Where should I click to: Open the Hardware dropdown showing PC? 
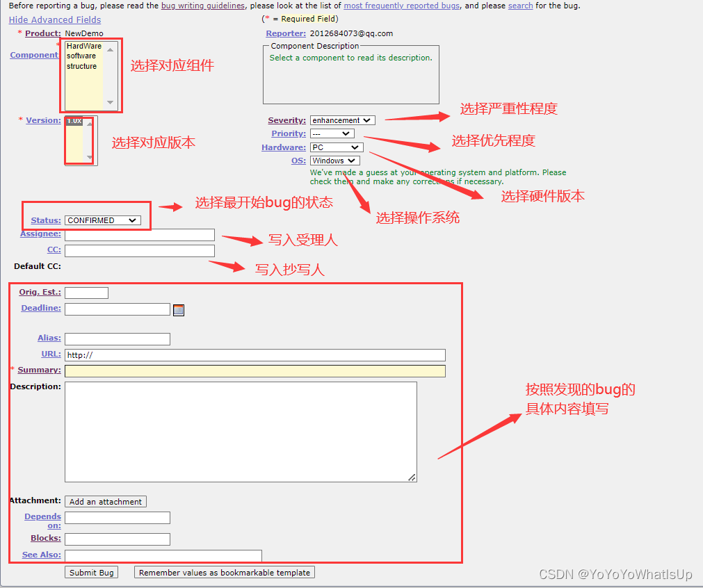(x=337, y=147)
